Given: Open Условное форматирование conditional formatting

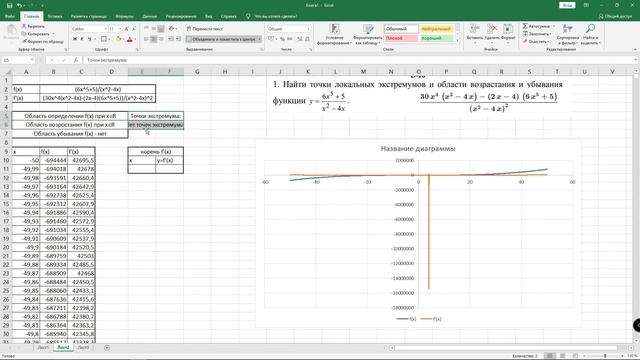Looking at the screenshot, I should pyautogui.click(x=334, y=34).
